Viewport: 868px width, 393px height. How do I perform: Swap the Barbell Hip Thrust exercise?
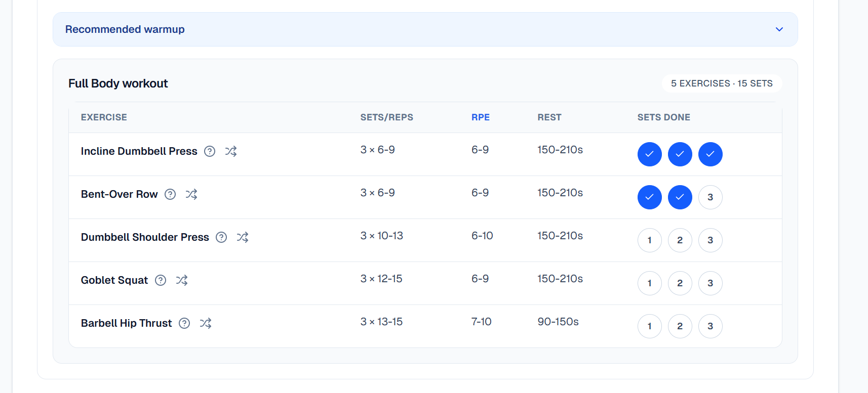pos(206,323)
